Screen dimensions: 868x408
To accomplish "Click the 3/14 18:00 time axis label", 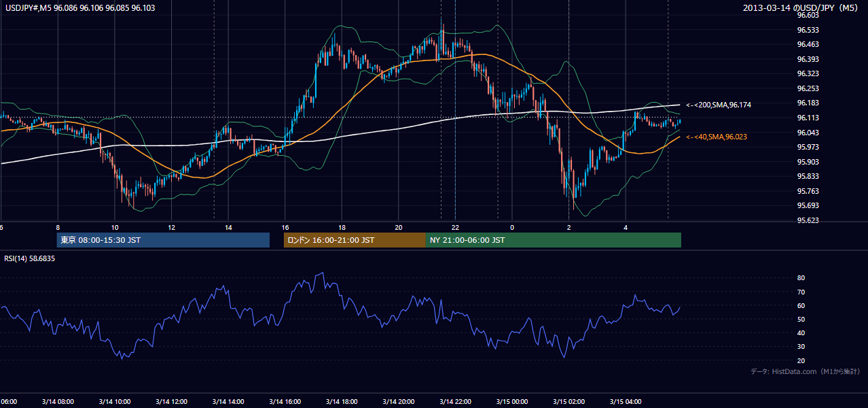I will (342, 402).
